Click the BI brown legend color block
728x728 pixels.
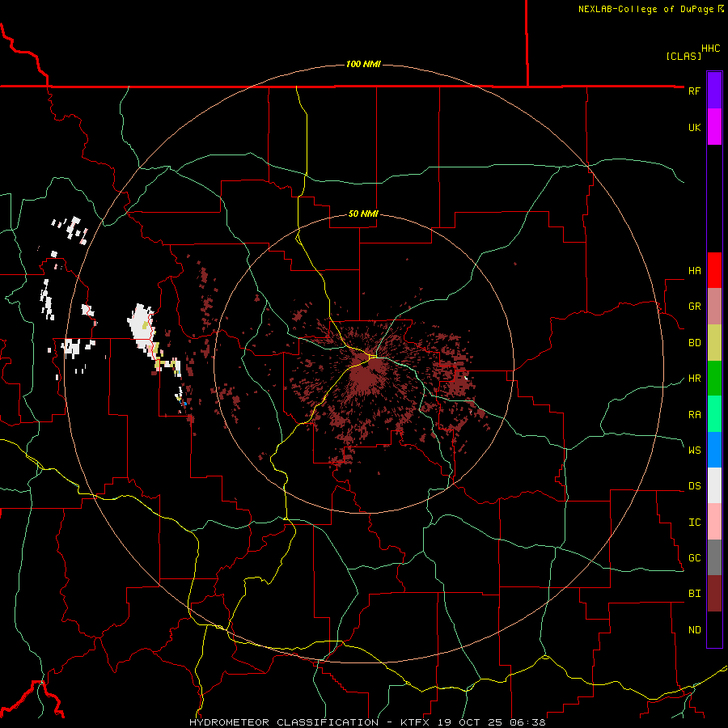click(714, 594)
